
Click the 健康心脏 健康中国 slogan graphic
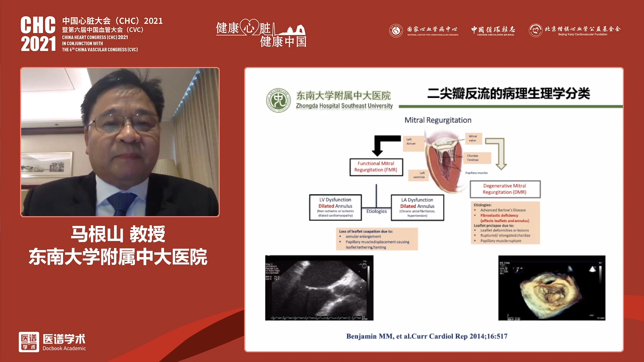[262, 33]
